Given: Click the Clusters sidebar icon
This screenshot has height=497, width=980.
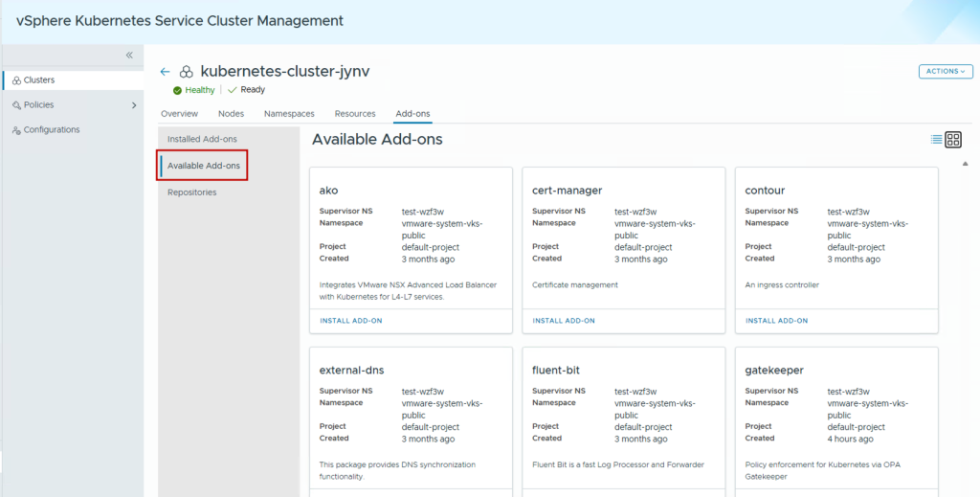Looking at the screenshot, I should 17,80.
